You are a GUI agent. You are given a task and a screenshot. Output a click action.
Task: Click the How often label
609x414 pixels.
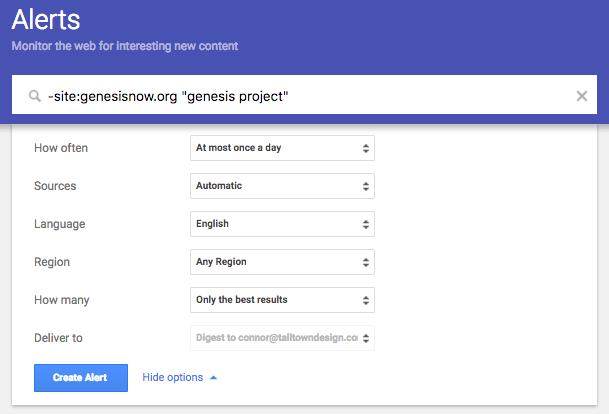pos(61,148)
